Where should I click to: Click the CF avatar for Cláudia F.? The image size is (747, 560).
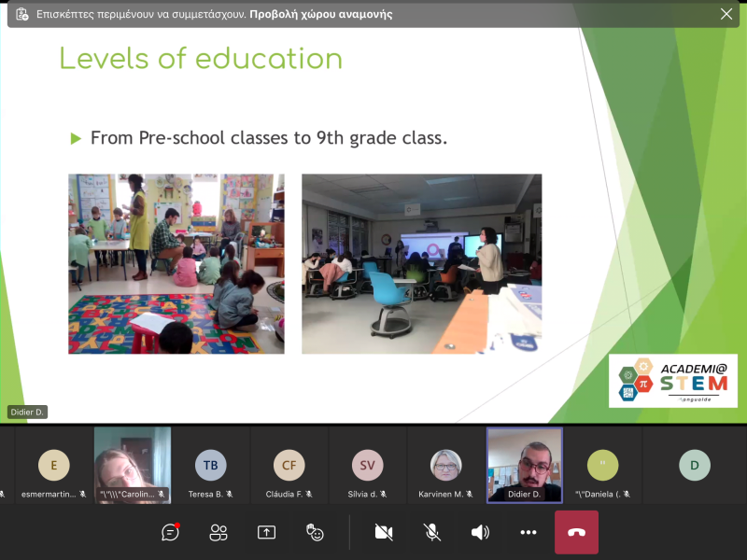[289, 465]
